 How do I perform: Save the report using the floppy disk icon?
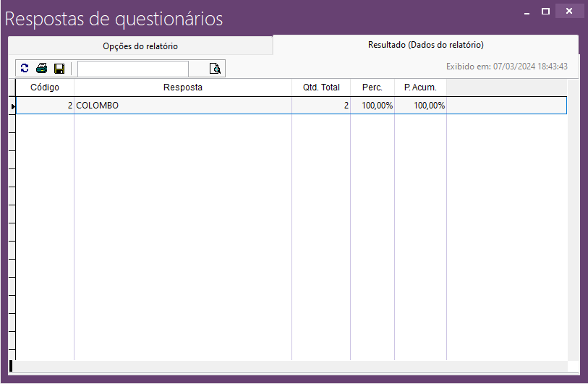point(59,69)
